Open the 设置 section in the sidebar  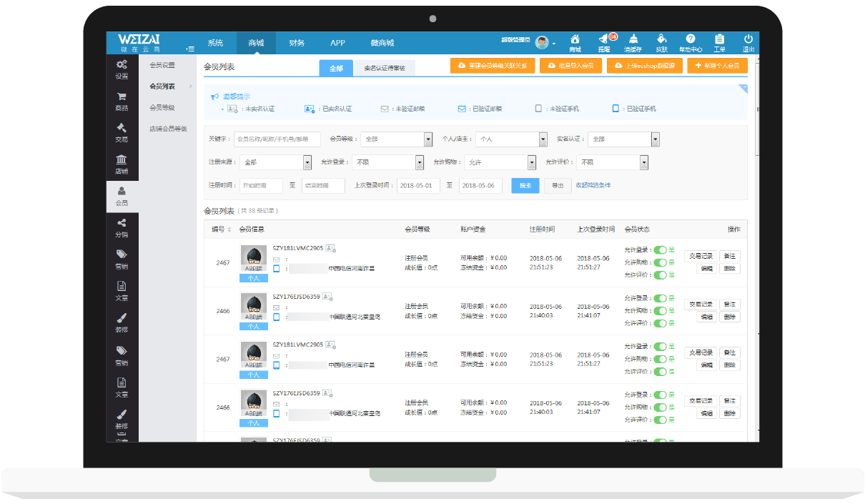[122, 69]
